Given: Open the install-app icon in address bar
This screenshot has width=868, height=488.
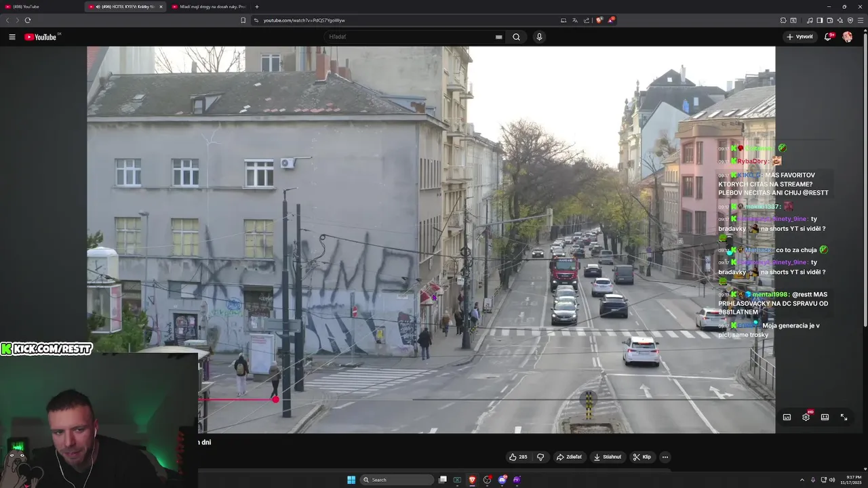Looking at the screenshot, I should 563,20.
